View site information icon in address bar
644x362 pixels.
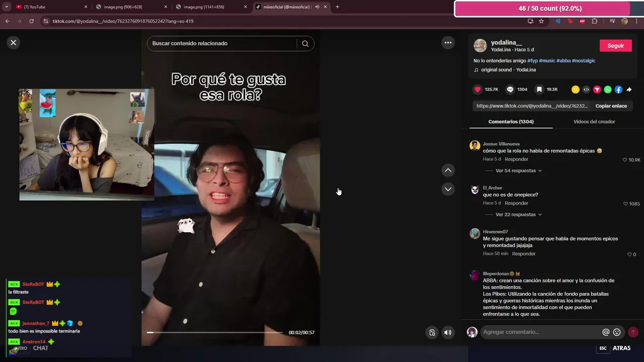point(46,21)
